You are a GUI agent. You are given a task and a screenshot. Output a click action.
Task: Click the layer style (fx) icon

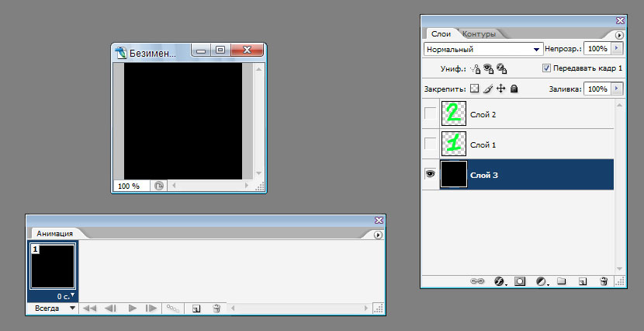pos(500,280)
